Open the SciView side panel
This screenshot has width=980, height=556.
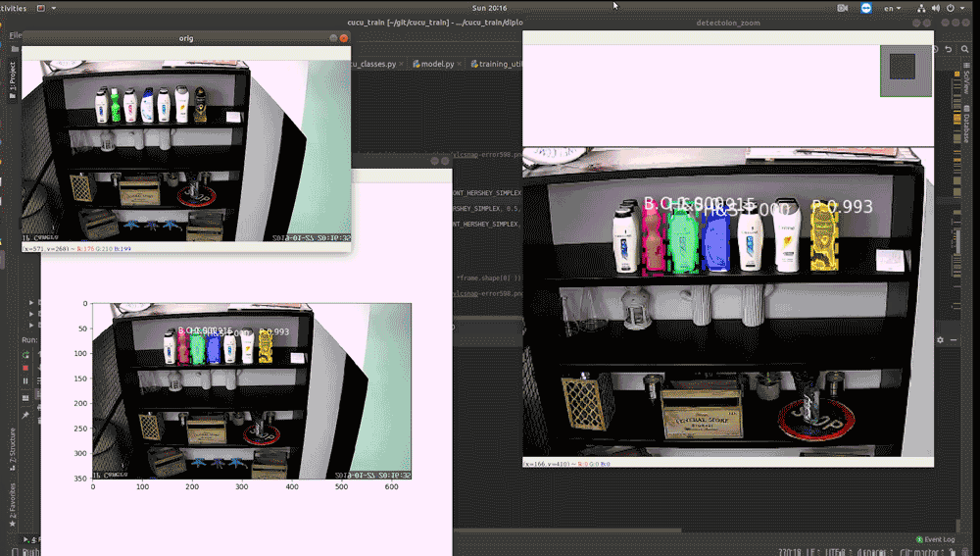(966, 82)
